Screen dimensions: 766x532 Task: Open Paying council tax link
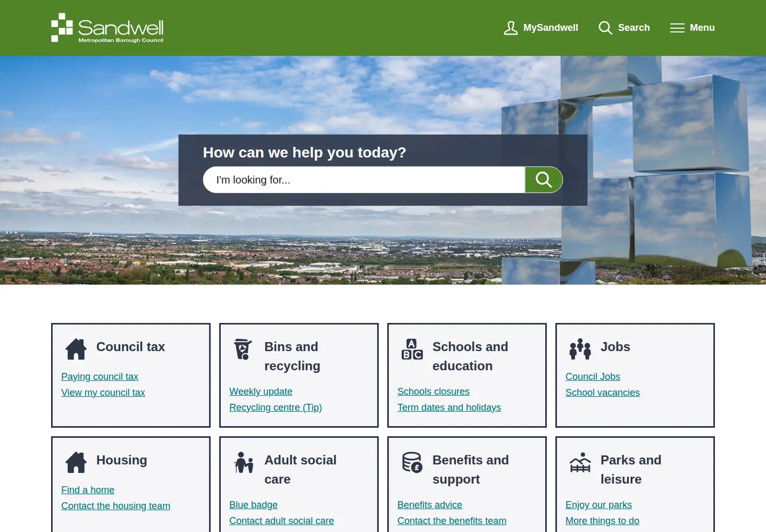click(x=99, y=377)
